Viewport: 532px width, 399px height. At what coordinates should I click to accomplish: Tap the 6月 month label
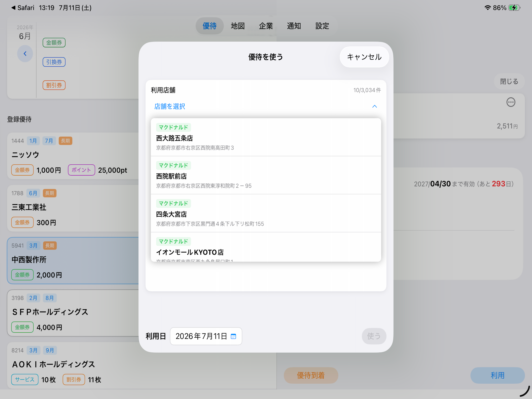[x=25, y=36]
